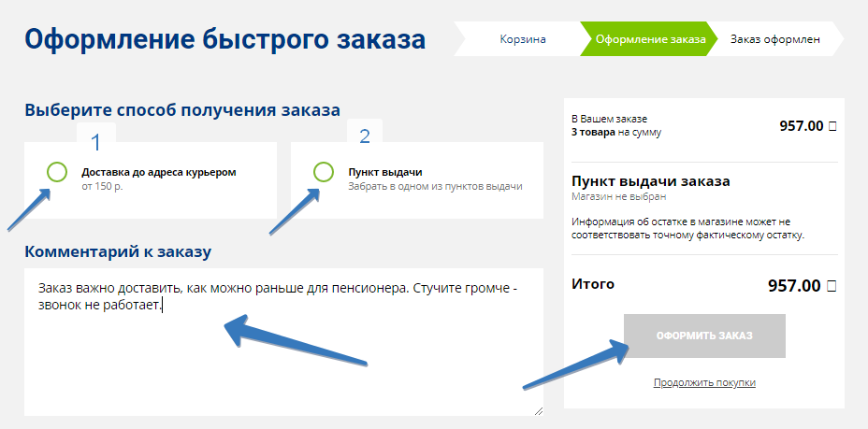
Task: Click the currency symbol next to Итого amount
Action: pos(832,286)
